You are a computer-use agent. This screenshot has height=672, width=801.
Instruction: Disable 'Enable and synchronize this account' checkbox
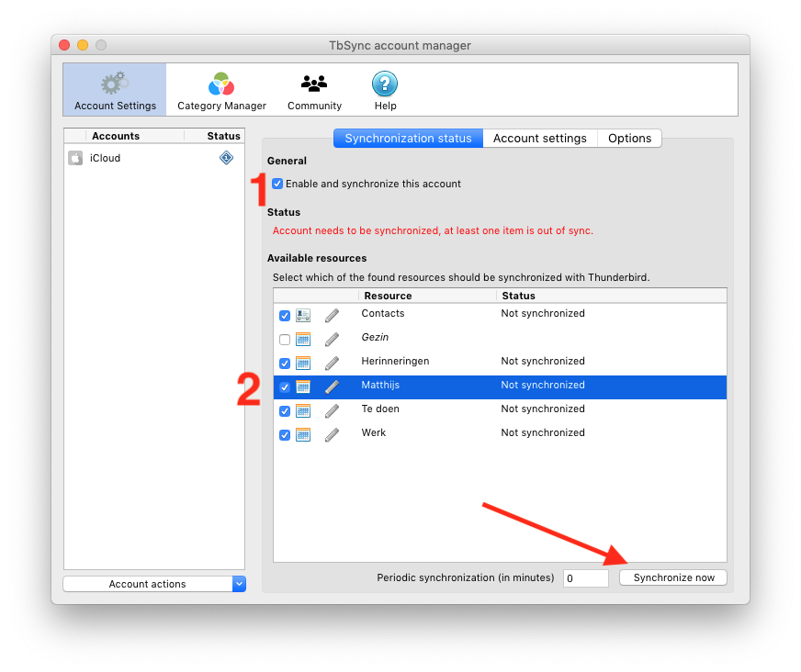tap(277, 184)
